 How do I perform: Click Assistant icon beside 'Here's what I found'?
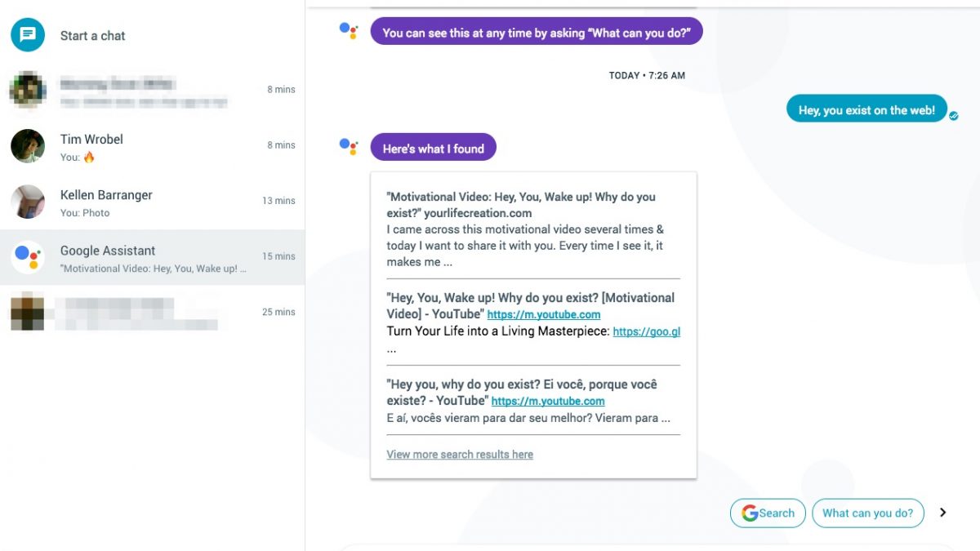[x=349, y=147]
